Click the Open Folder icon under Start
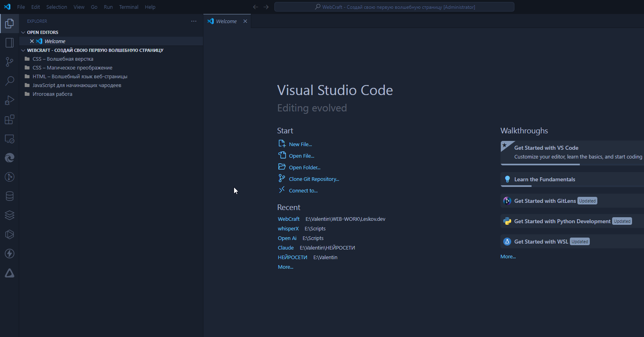 (282, 167)
